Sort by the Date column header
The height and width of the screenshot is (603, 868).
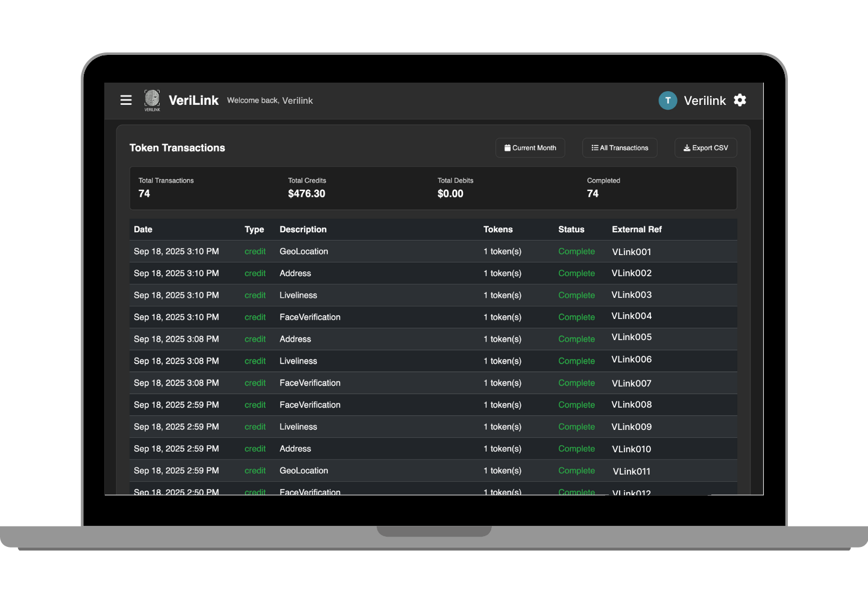click(143, 229)
